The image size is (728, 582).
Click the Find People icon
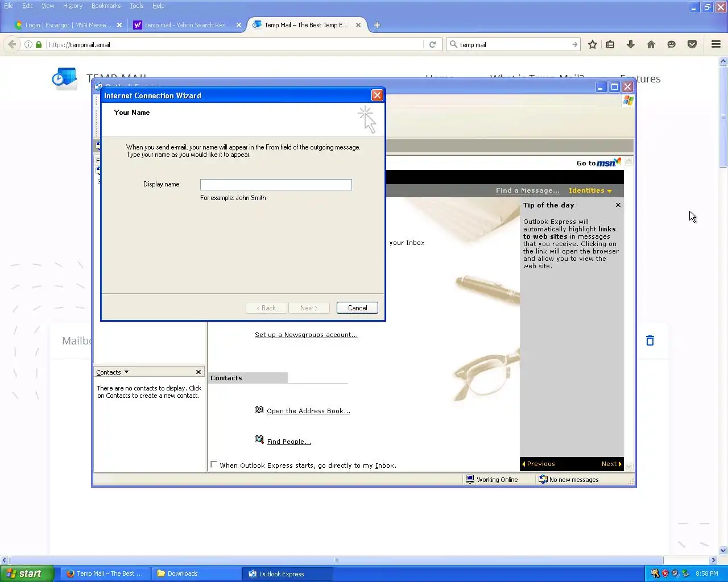pyautogui.click(x=259, y=440)
